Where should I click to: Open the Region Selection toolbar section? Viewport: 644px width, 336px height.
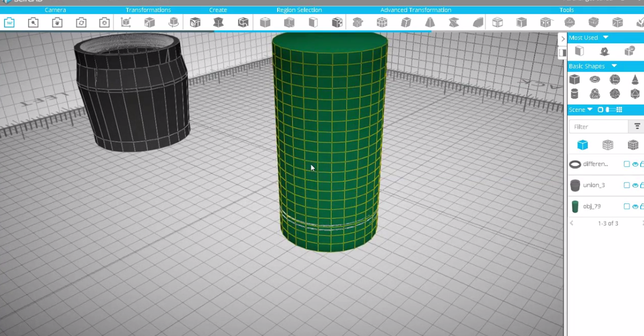point(299,10)
